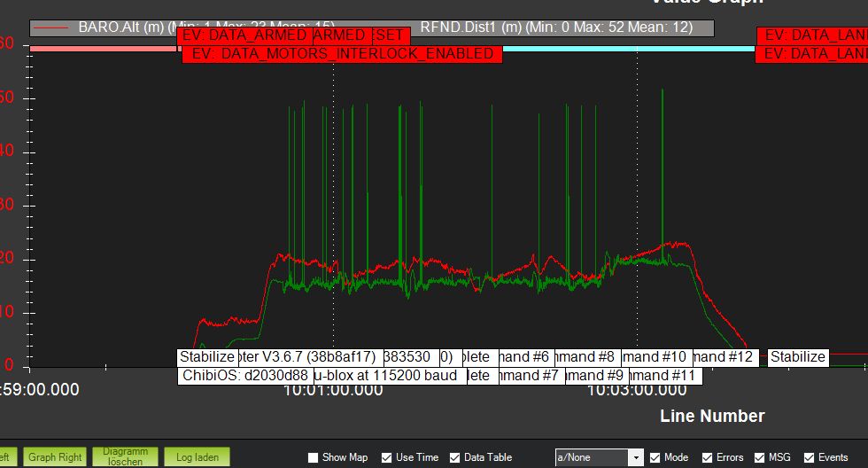Select the mand #10 message label
The width and height of the screenshot is (868, 468).
(655, 357)
